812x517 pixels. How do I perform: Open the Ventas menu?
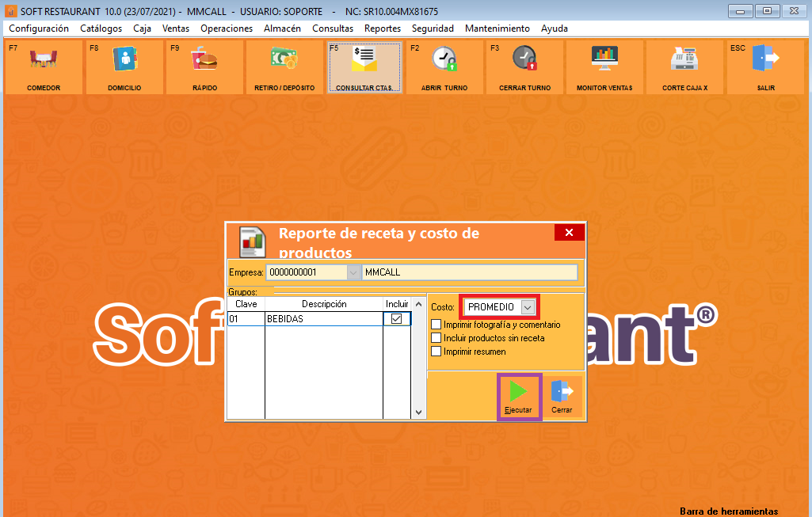[176, 29]
